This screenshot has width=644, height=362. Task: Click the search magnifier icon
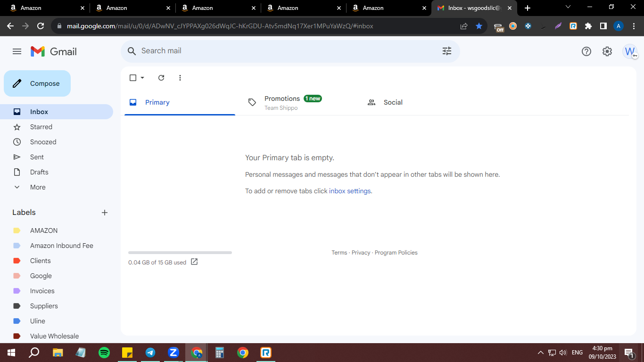(132, 51)
